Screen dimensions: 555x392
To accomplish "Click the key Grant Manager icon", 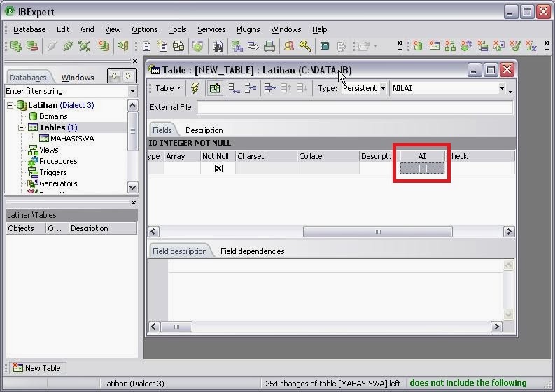I will coord(304,46).
